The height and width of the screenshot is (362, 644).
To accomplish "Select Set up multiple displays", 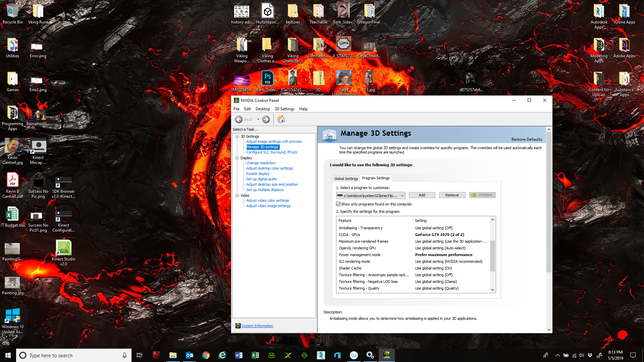I will coord(265,190).
